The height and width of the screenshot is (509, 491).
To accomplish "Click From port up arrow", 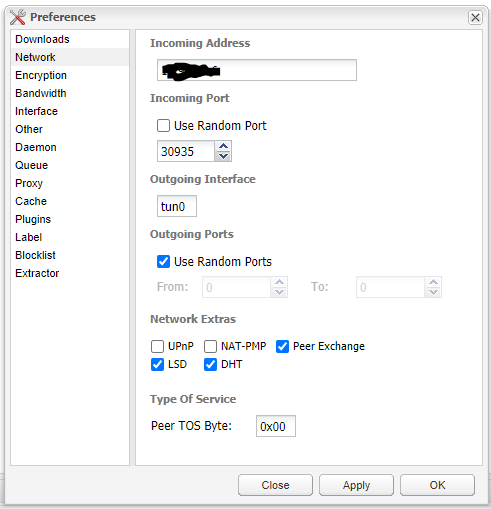I will 279,282.
